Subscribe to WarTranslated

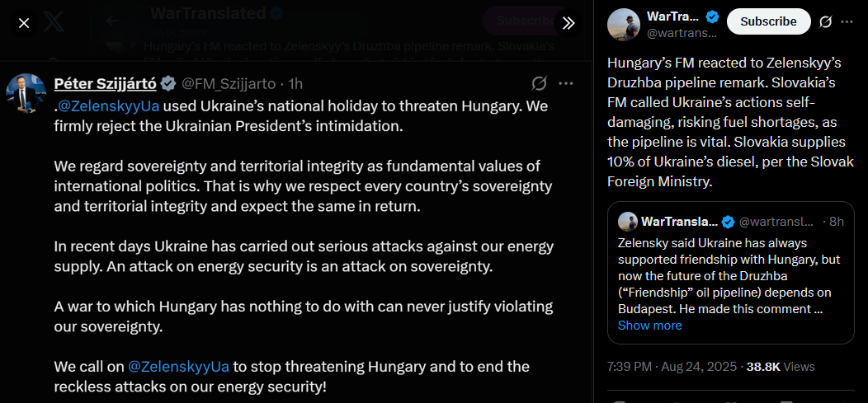tap(768, 21)
